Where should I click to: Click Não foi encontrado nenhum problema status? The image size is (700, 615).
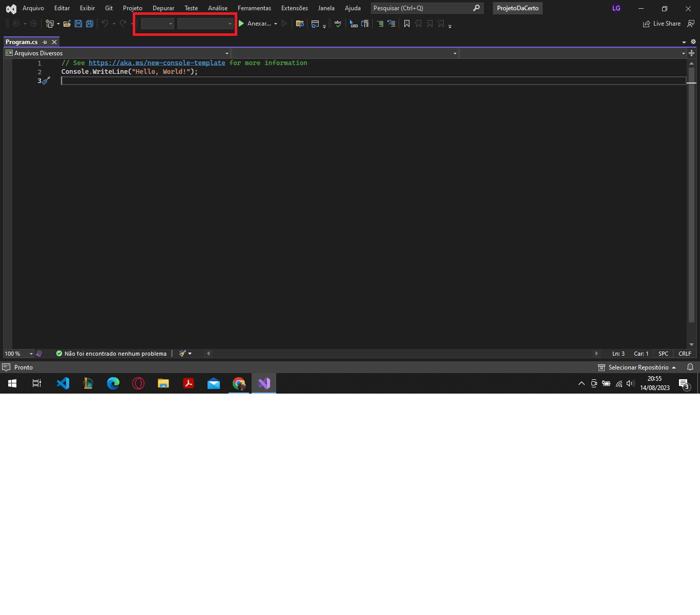click(111, 354)
